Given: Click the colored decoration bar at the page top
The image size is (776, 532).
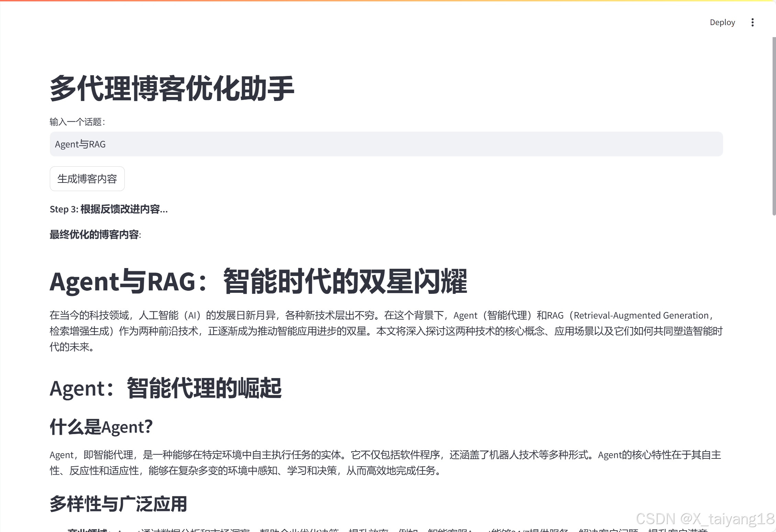Looking at the screenshot, I should point(388,1).
